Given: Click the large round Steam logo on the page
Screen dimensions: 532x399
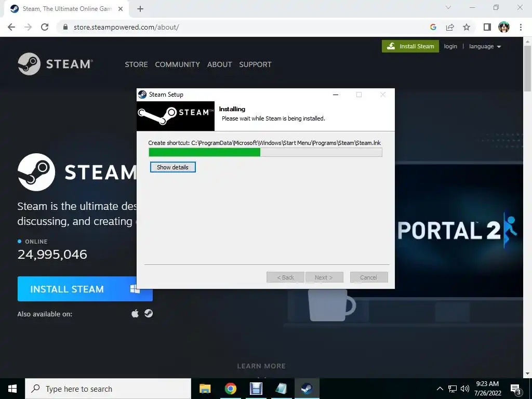Looking at the screenshot, I should coord(36,172).
